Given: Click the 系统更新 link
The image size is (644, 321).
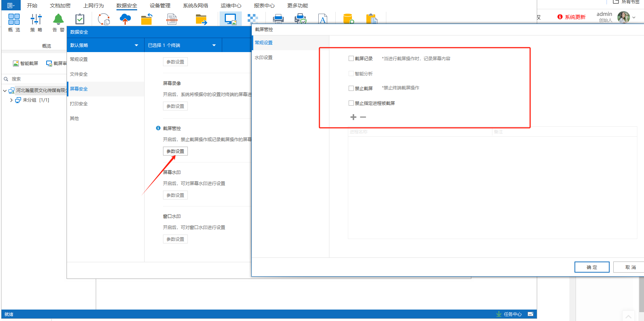Looking at the screenshot, I should (575, 17).
